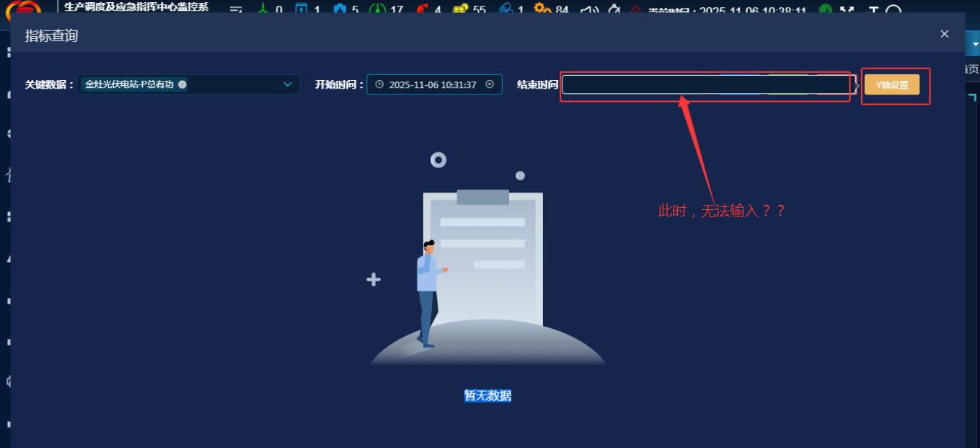Click the orange gears icon
Screen dimensions: 980x448
click(x=542, y=9)
